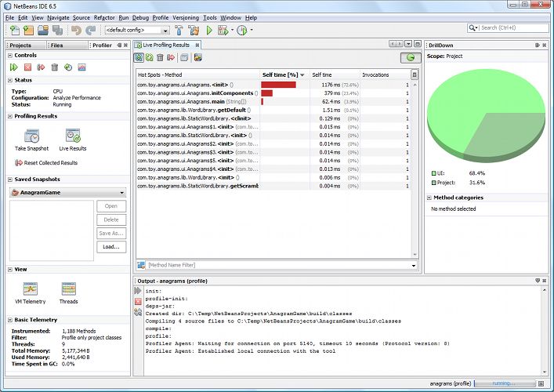
Task: Open the Debug Main Project dropdown arrow
Action: (232, 31)
